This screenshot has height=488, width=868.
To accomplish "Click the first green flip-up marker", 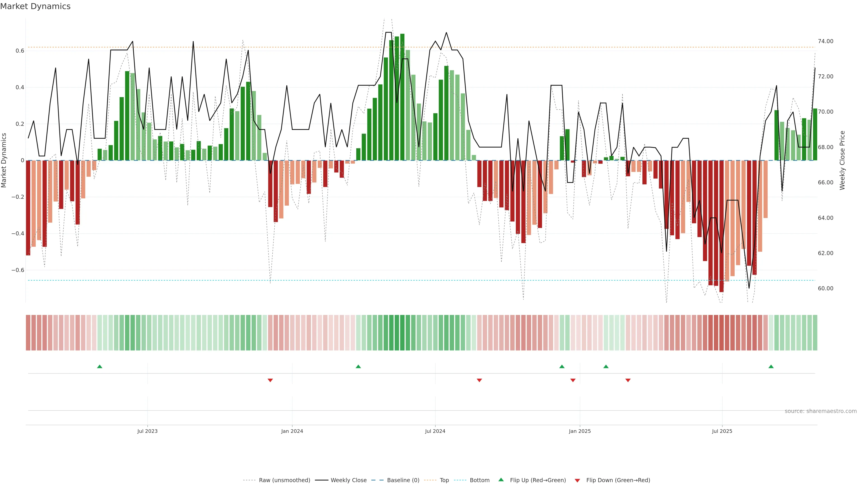I will tap(99, 366).
